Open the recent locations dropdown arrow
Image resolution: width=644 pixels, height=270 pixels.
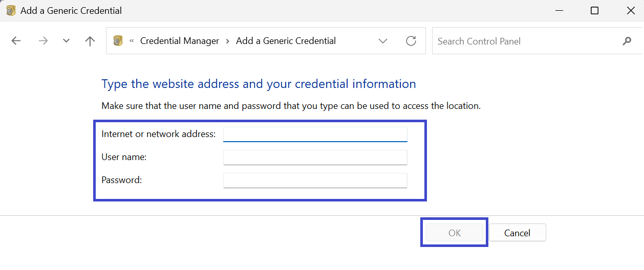point(66,41)
